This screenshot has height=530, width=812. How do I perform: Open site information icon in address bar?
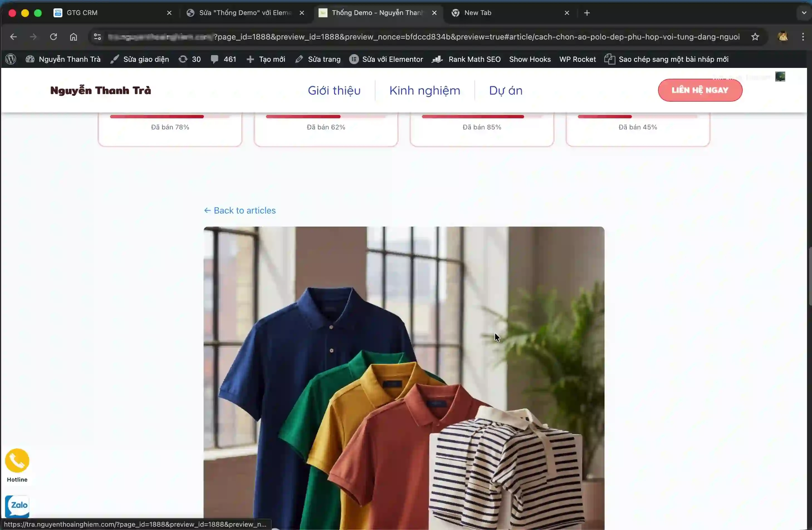coord(97,37)
